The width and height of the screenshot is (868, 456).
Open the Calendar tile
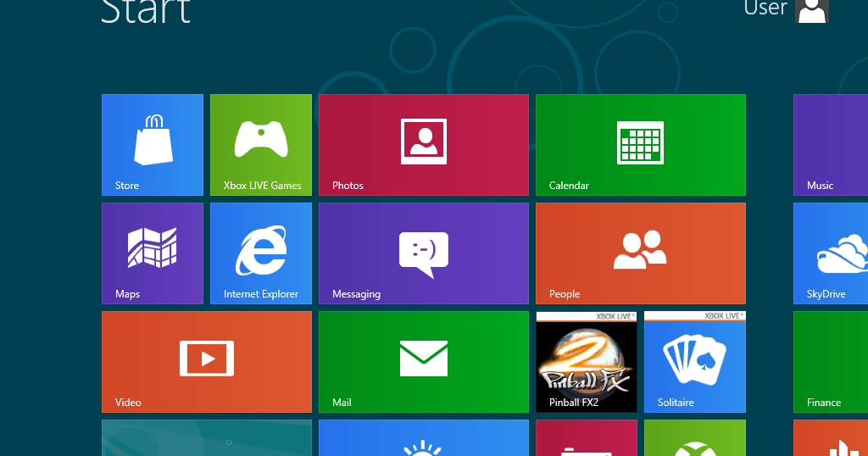[x=641, y=145]
